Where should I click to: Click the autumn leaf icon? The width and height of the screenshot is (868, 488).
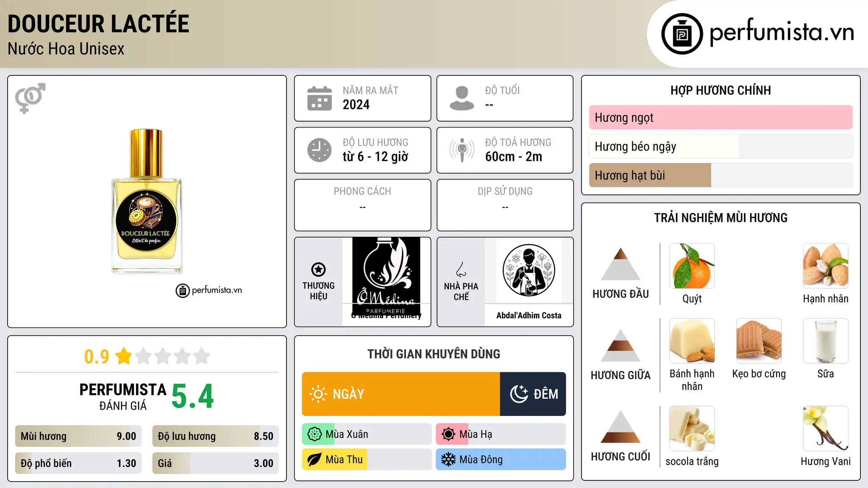(314, 460)
